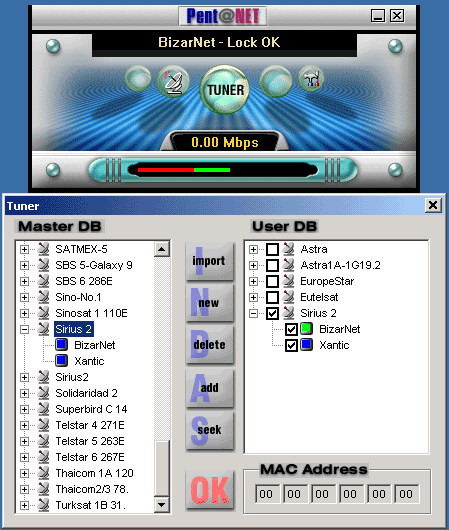Click satellite icon beside Solidaridad 2
449x530 pixels.
tap(43, 393)
